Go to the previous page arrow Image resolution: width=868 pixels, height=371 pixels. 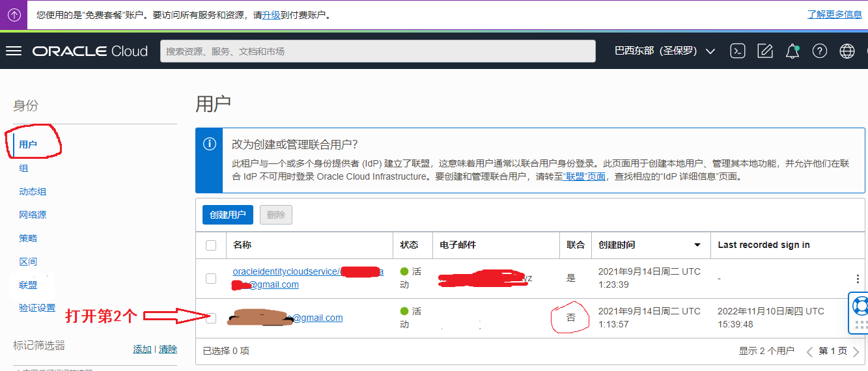pos(809,352)
